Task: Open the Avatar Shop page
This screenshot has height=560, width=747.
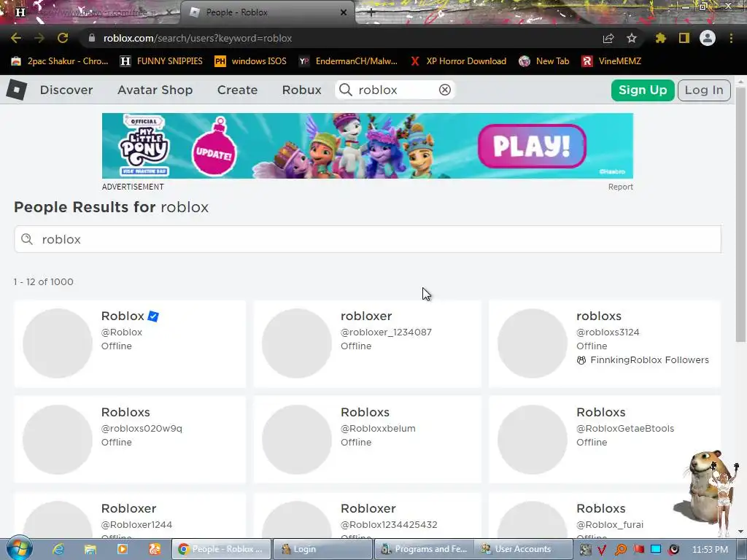Action: 155,90
